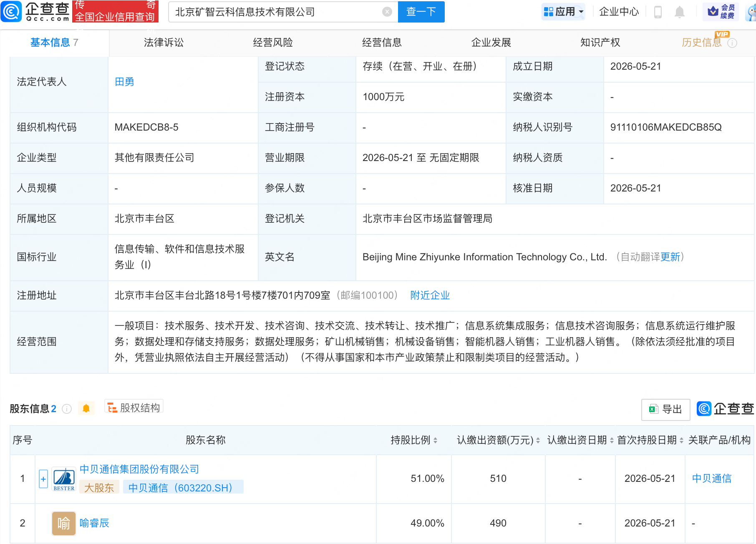Click the Qcc logo icon
This screenshot has width=756, height=544.
pyautogui.click(x=11, y=11)
